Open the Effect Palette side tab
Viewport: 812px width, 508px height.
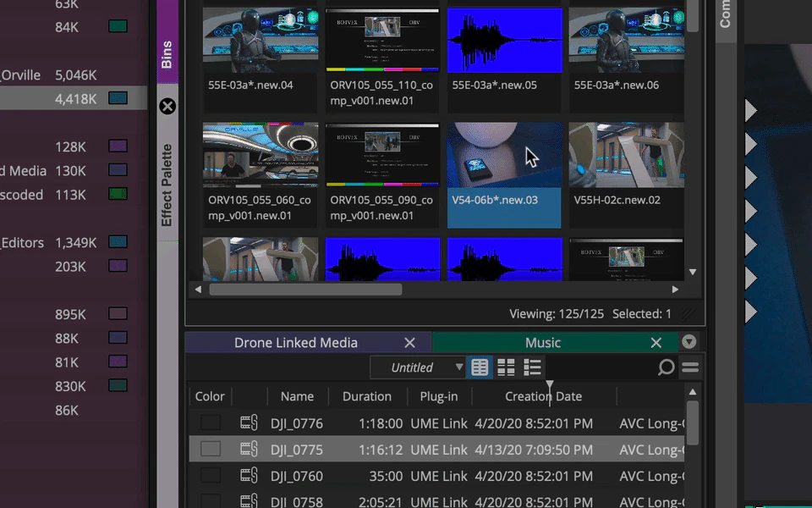(x=167, y=185)
